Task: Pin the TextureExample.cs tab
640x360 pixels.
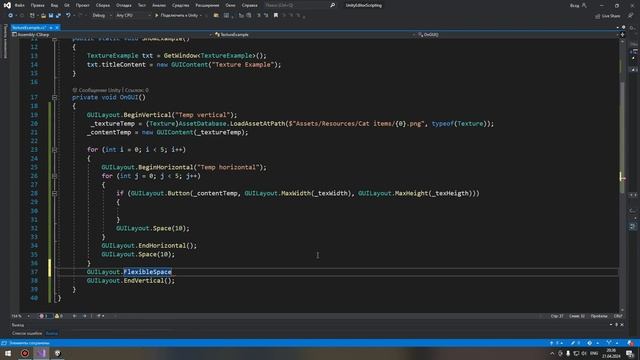Action: tap(51, 27)
